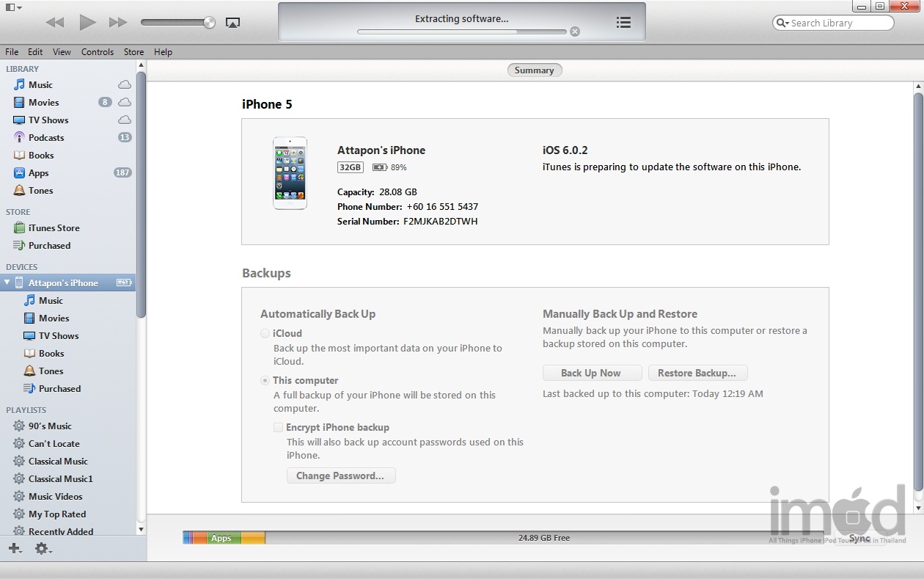The image size is (924, 579).
Task: Select the Summary tab
Action: point(534,70)
